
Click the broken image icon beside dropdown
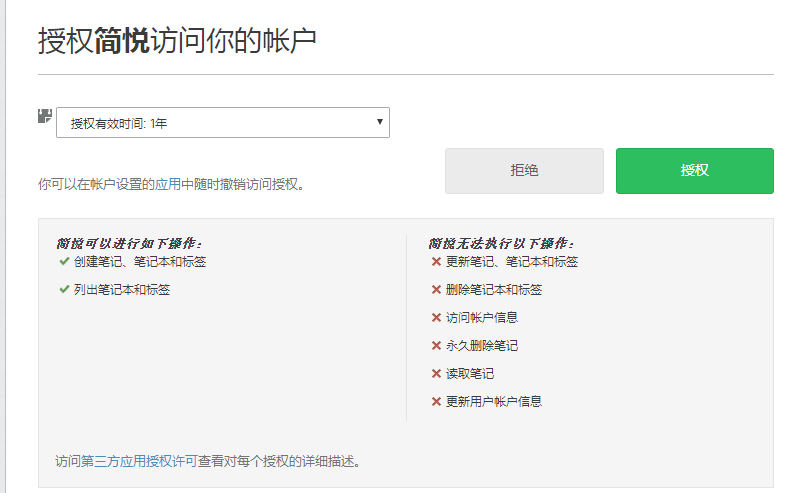[45, 116]
